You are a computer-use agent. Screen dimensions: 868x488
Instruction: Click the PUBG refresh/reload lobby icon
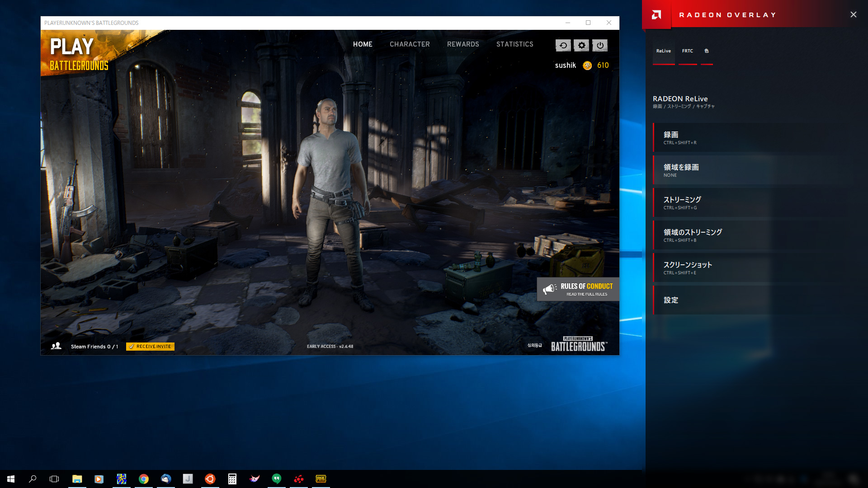click(x=563, y=45)
